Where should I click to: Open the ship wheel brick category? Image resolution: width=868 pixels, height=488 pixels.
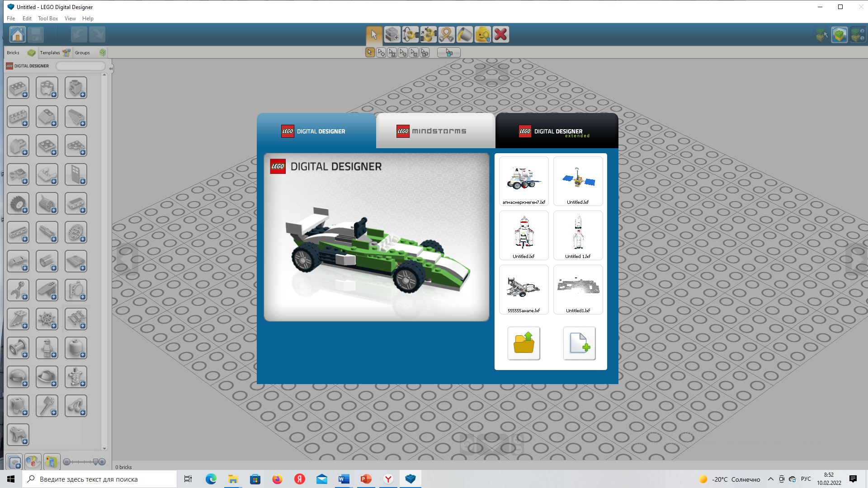pos(47,319)
